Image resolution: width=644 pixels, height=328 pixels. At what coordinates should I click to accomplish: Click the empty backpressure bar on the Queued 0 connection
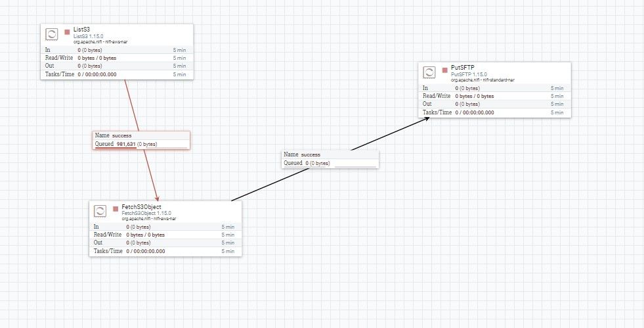356,167
